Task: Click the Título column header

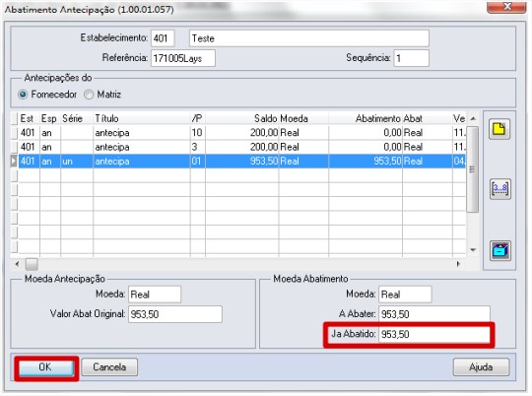Action: [x=142, y=118]
